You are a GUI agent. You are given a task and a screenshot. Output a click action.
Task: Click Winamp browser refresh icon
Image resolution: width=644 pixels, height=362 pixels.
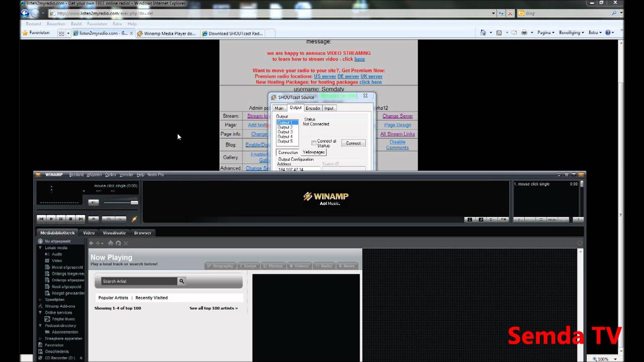pos(118,243)
